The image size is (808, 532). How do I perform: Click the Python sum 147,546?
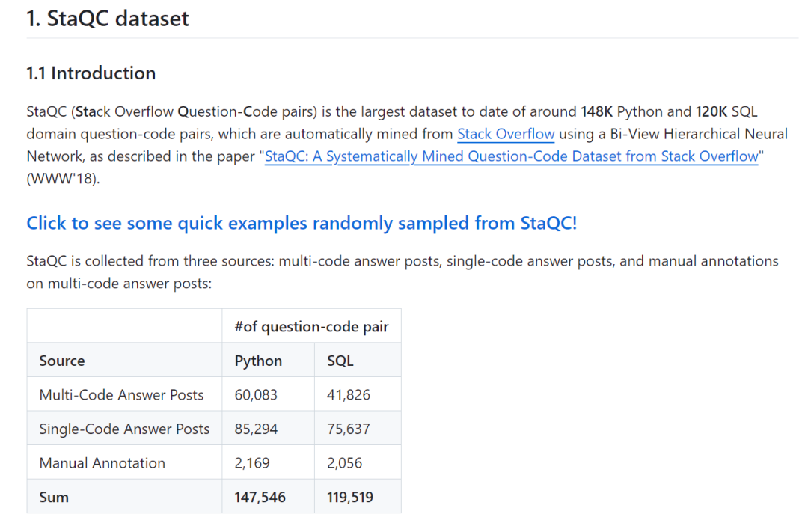tap(260, 497)
